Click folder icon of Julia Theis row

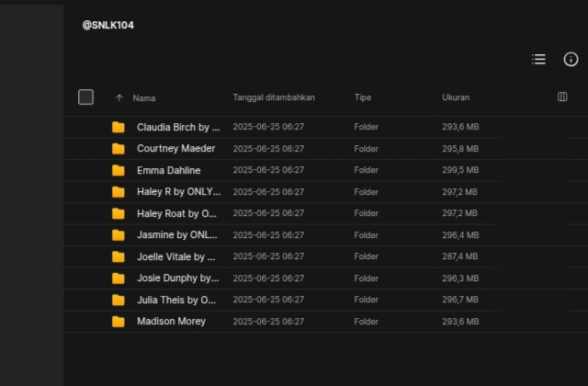point(119,300)
